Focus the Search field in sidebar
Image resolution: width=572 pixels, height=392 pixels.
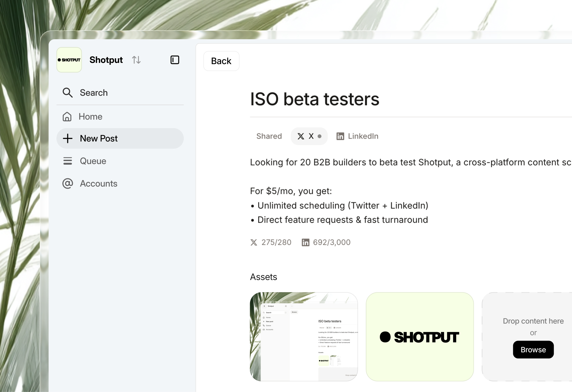(x=120, y=93)
